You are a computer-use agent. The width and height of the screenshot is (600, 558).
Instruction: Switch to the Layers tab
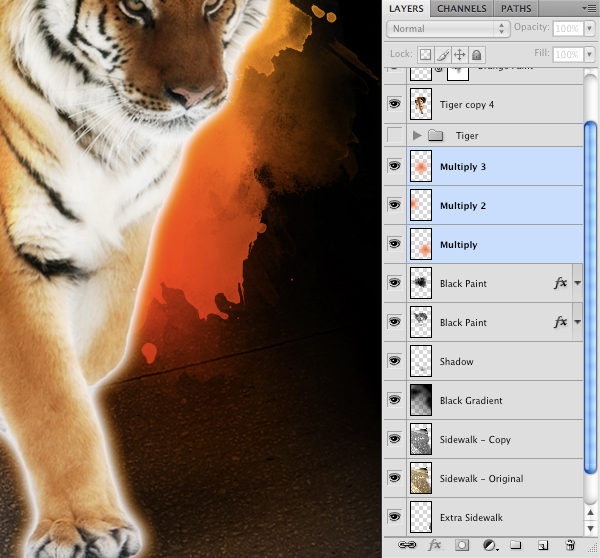406,9
